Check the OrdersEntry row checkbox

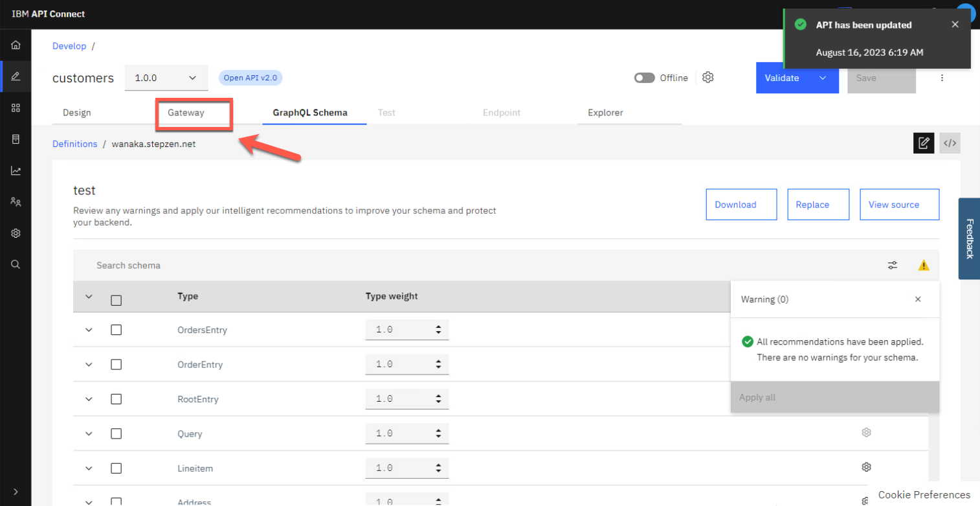pyautogui.click(x=117, y=330)
